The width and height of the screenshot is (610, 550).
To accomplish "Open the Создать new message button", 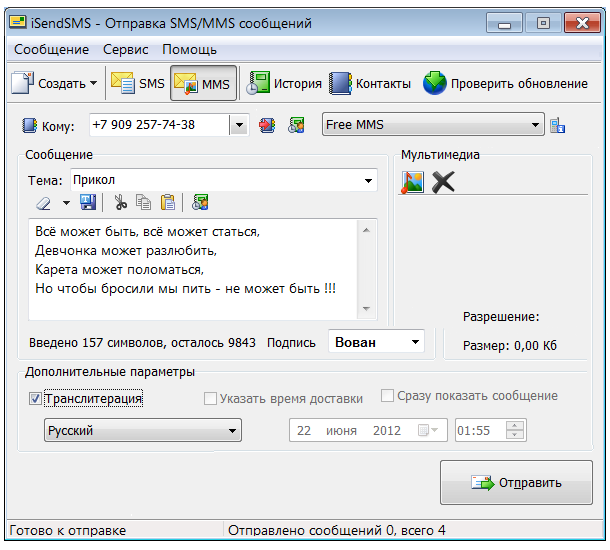I will [54, 83].
